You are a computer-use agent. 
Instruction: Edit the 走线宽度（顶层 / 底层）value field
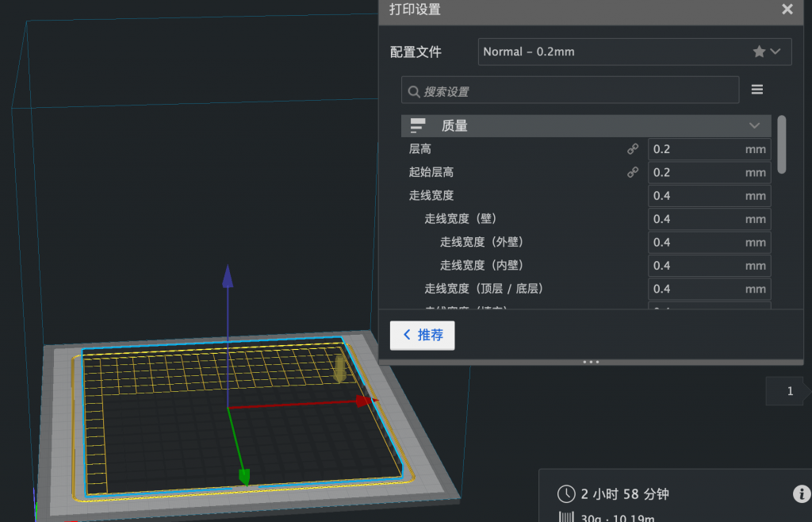tap(710, 289)
